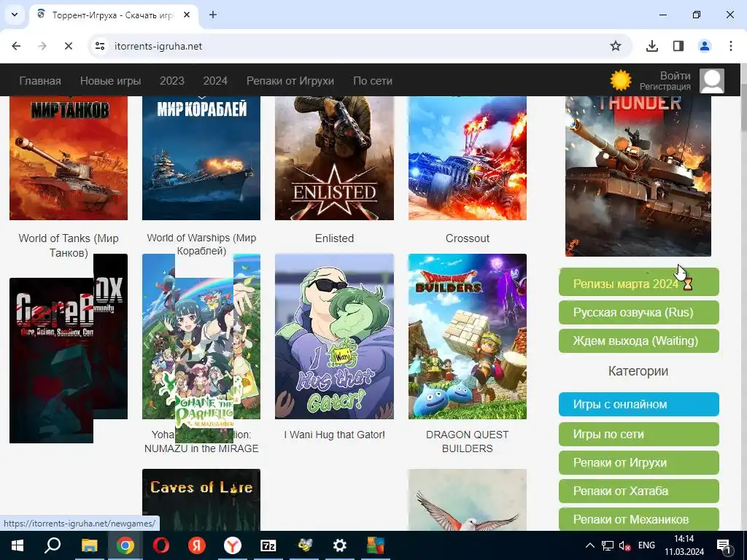
Task: Open the bird artwork game cover
Action: pos(468,500)
